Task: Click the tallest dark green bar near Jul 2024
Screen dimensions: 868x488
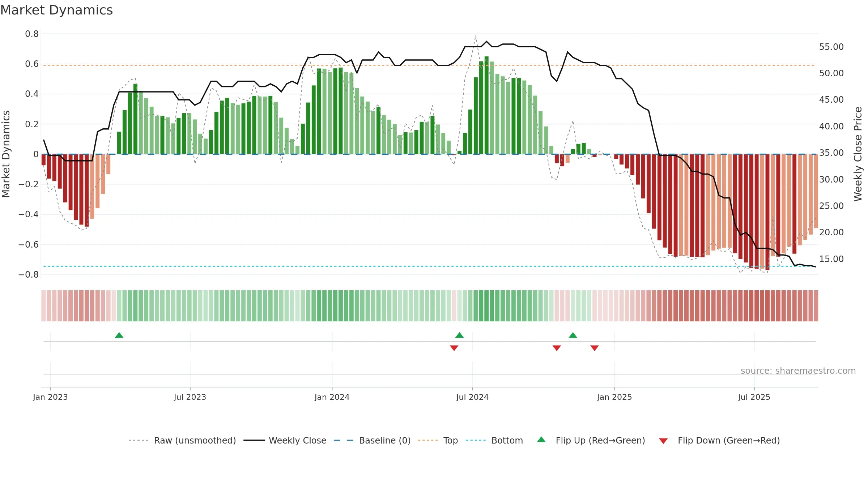Action: click(x=486, y=105)
